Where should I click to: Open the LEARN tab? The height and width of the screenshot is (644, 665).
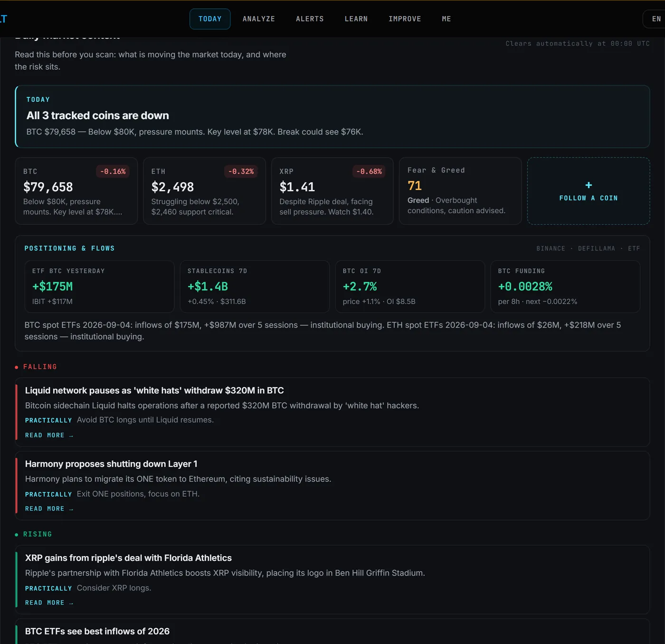(x=356, y=19)
